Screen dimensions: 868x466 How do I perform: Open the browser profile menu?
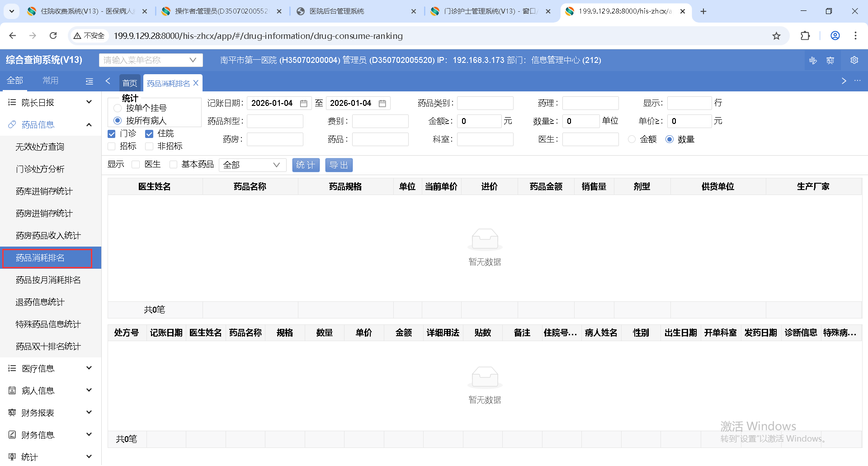[835, 36]
